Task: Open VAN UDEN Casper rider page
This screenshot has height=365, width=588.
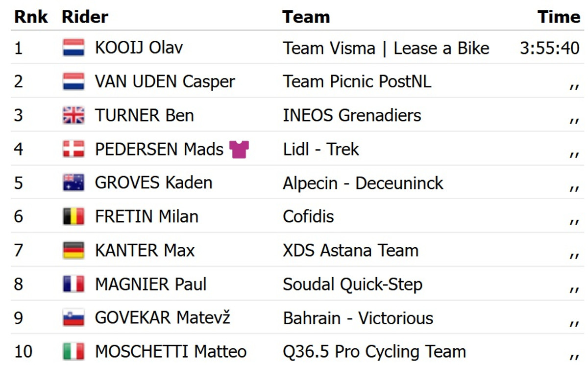Action: click(165, 81)
